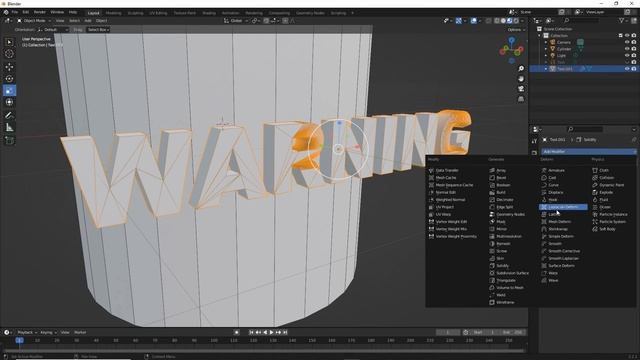
Task: Expand the Camera item in outliner
Action: point(546,42)
